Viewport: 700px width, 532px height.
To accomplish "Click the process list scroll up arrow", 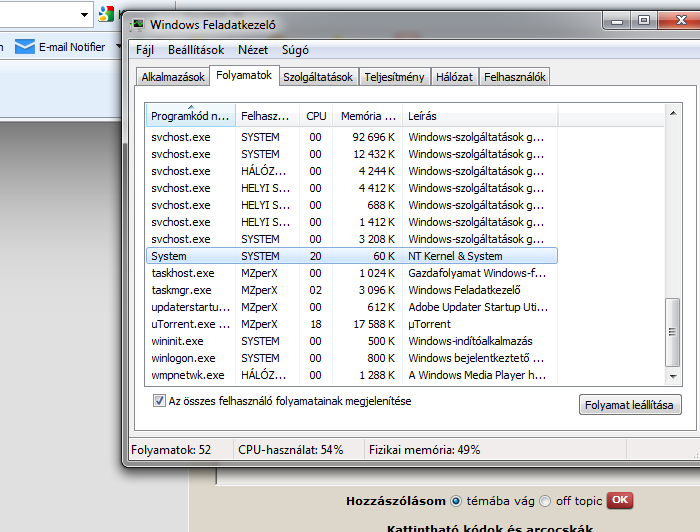I will [x=673, y=113].
